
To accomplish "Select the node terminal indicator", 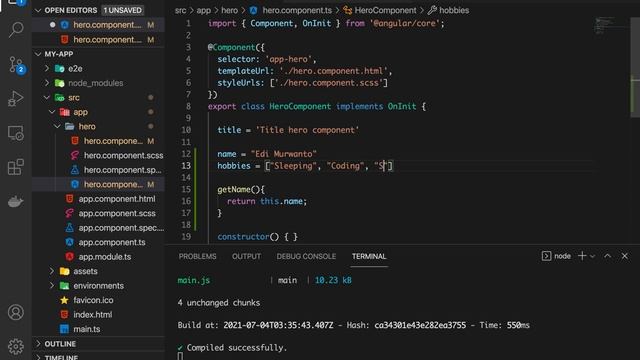I will click(x=556, y=256).
